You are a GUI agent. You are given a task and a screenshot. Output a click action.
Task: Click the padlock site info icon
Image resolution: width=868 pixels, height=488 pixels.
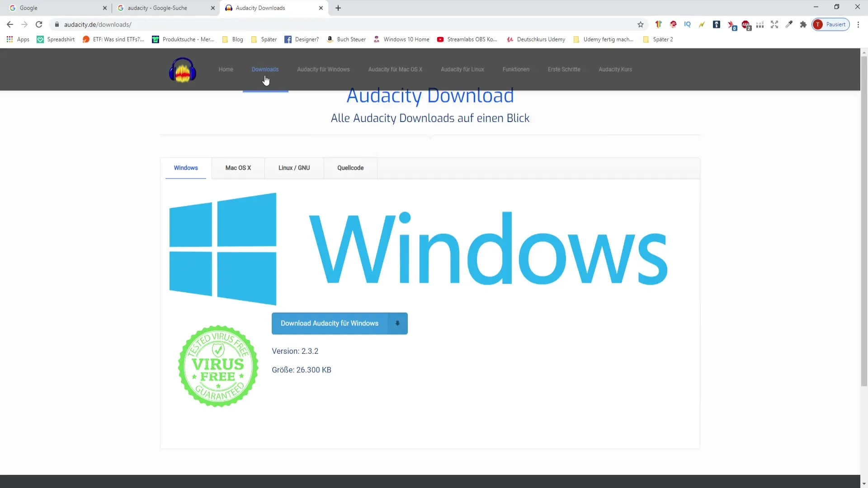click(x=57, y=24)
